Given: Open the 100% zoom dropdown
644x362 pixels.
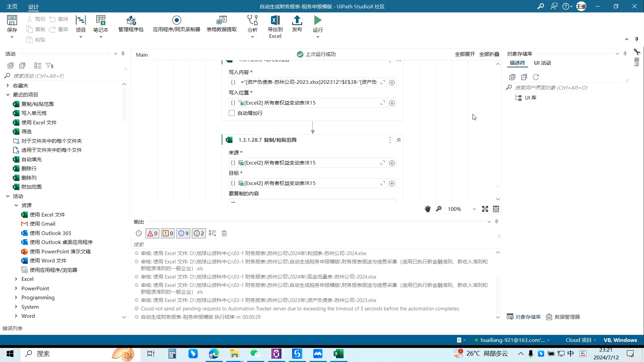Looking at the screenshot, I should coord(474,209).
